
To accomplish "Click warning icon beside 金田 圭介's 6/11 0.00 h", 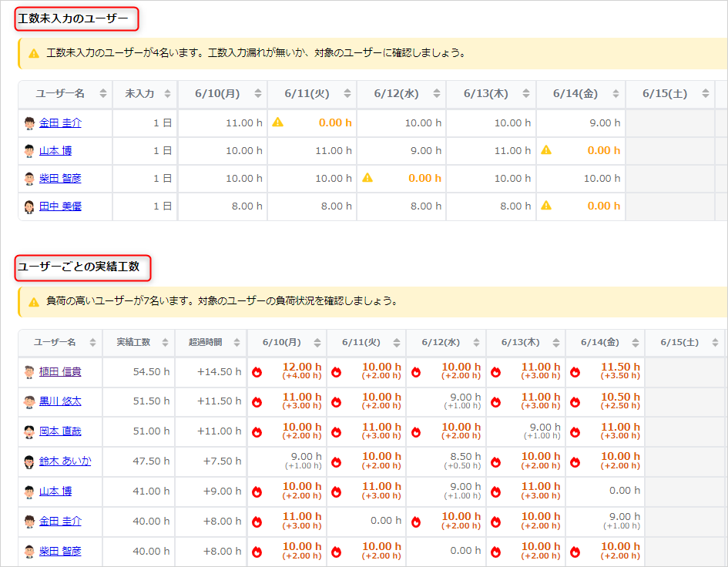I will pyautogui.click(x=277, y=122).
